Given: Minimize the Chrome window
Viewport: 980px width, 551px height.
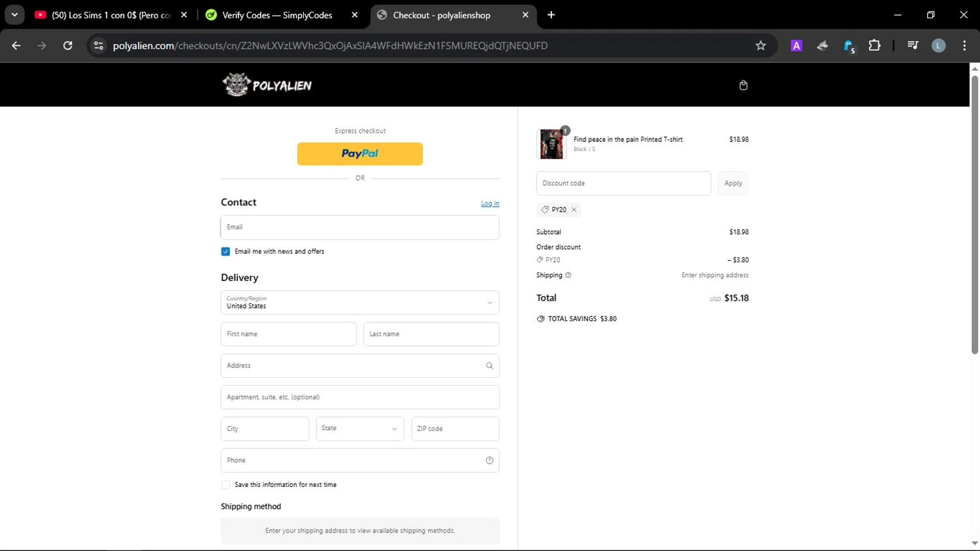Looking at the screenshot, I should [x=898, y=15].
